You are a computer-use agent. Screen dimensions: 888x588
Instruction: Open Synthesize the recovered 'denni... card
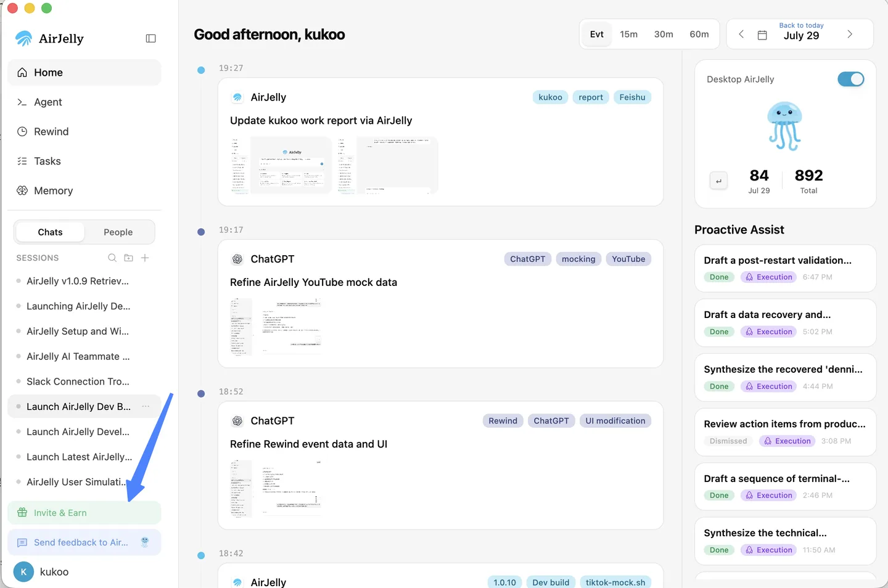tap(785, 377)
